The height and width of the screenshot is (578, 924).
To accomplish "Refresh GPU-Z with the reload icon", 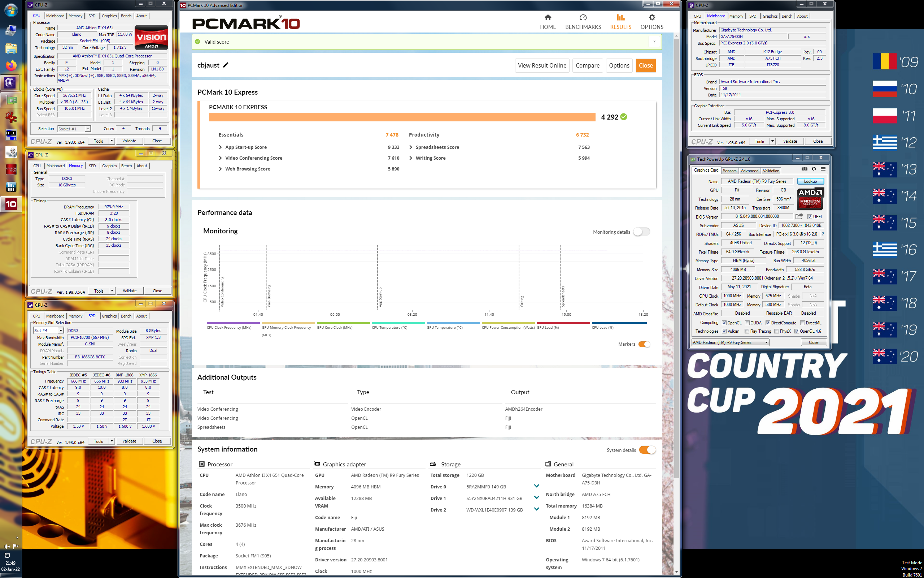I will tap(814, 169).
